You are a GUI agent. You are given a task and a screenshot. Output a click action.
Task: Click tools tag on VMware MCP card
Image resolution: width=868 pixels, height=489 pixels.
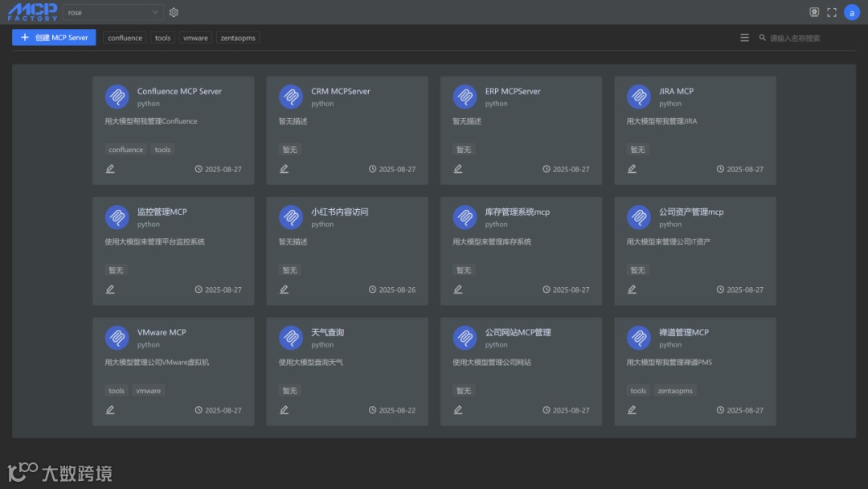coord(117,391)
